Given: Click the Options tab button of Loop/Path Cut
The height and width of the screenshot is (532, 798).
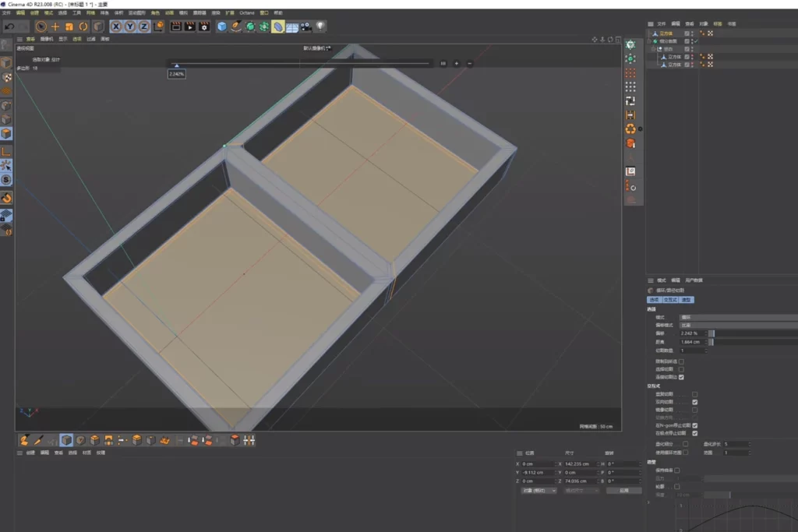Looking at the screenshot, I should (653, 300).
